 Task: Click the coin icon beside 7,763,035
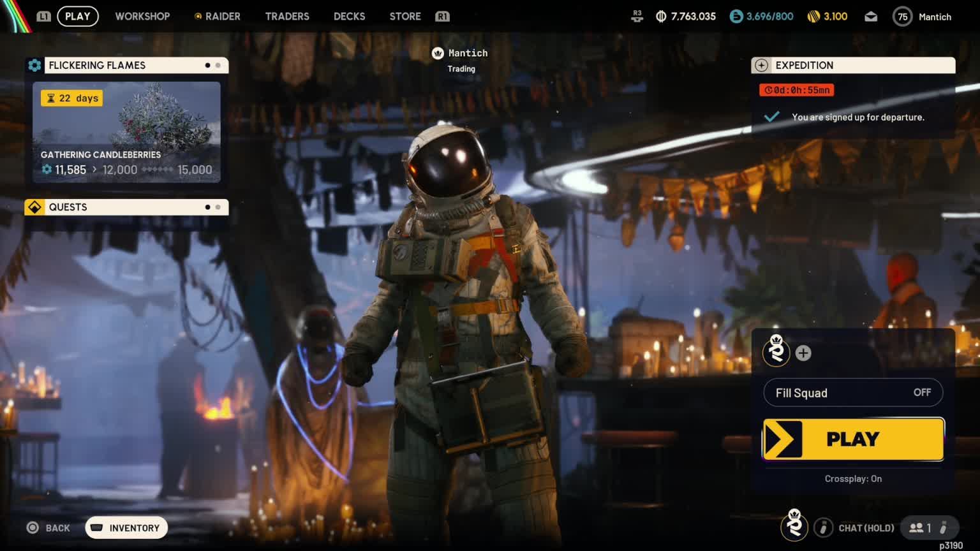[661, 17]
